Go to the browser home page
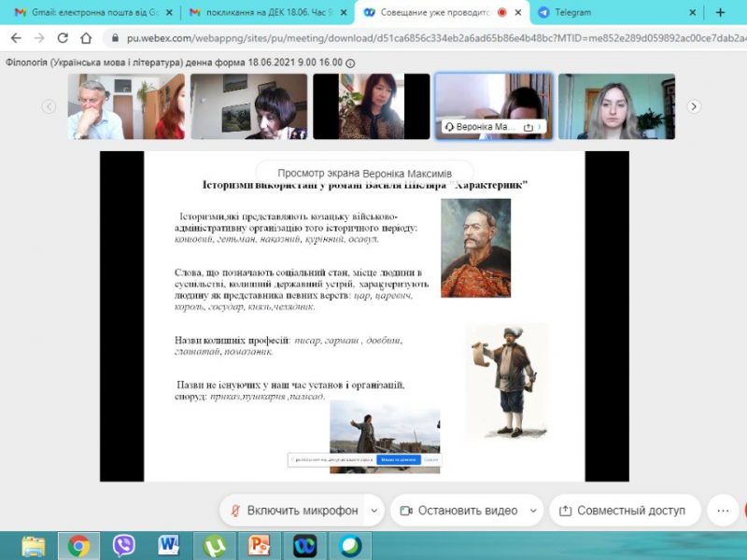The image size is (747, 560). (86, 38)
